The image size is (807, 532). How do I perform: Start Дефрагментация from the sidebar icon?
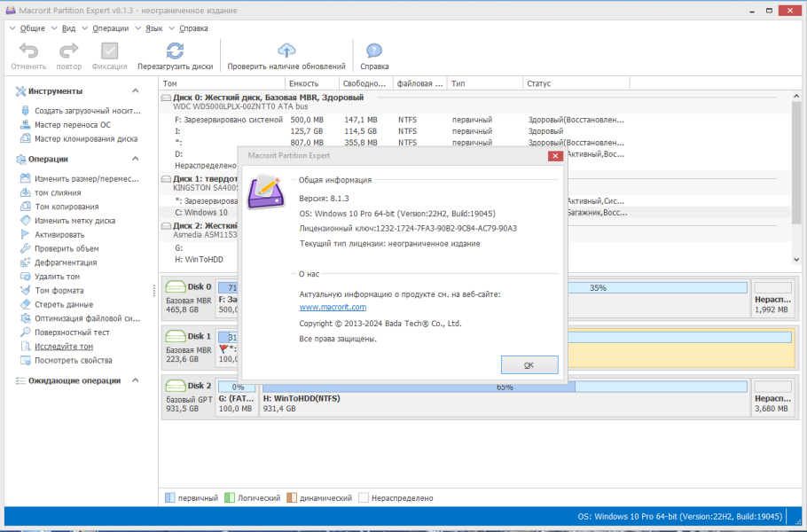(25, 262)
